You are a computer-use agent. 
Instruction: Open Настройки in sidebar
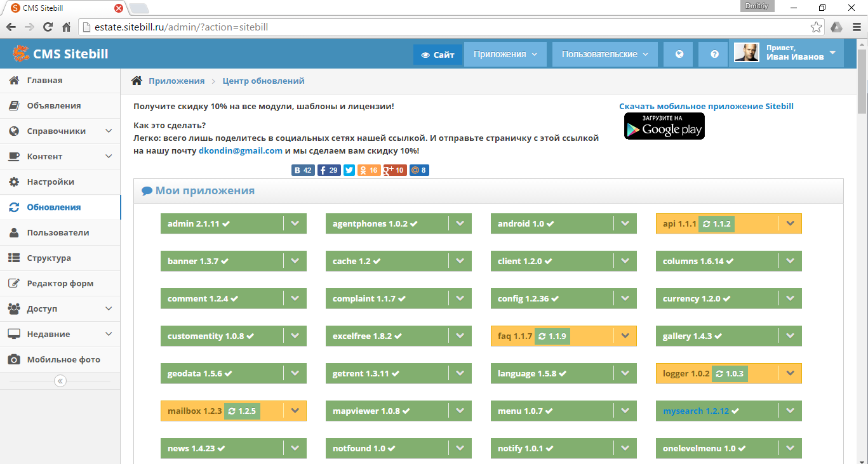point(60,182)
